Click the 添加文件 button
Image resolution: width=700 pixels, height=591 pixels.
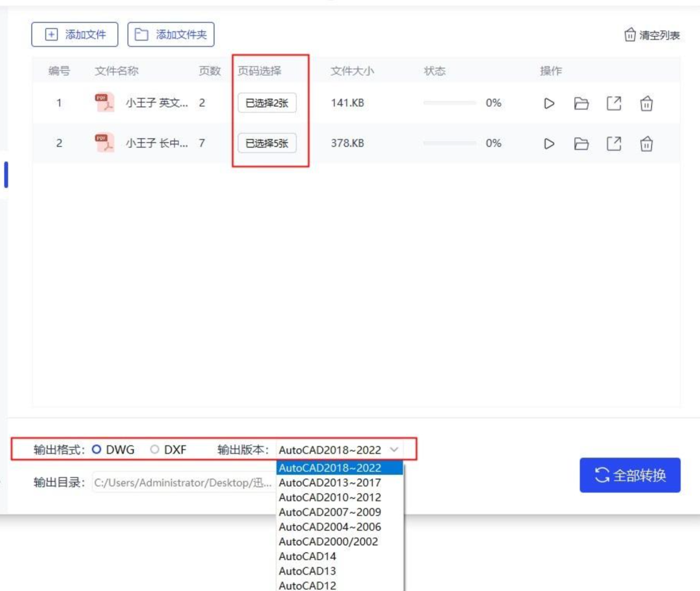[x=75, y=34]
